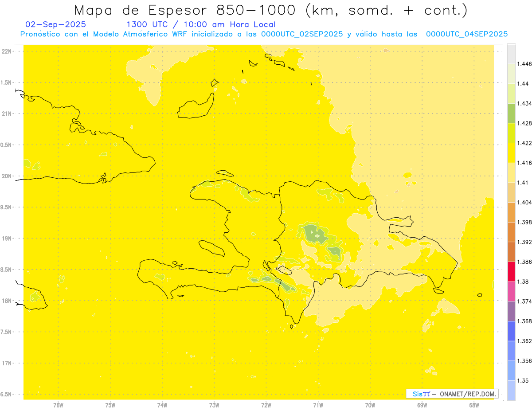Click the longitude label "73W"
Screen dimensions: 532x411
214,405
